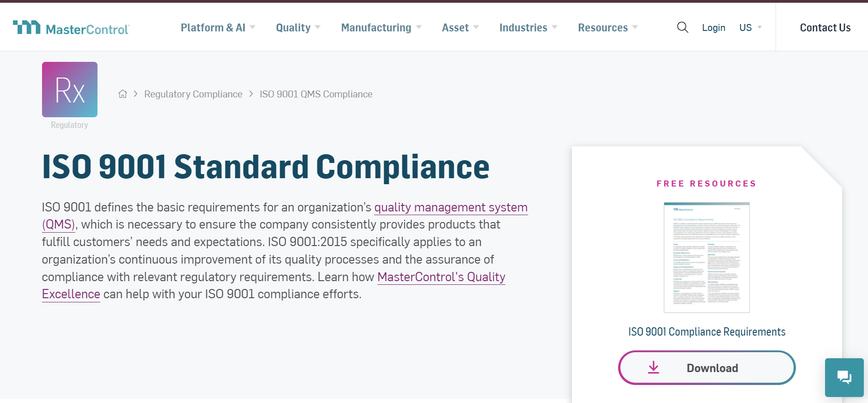The image size is (868, 403).
Task: Click the download arrow icon
Action: 653,367
